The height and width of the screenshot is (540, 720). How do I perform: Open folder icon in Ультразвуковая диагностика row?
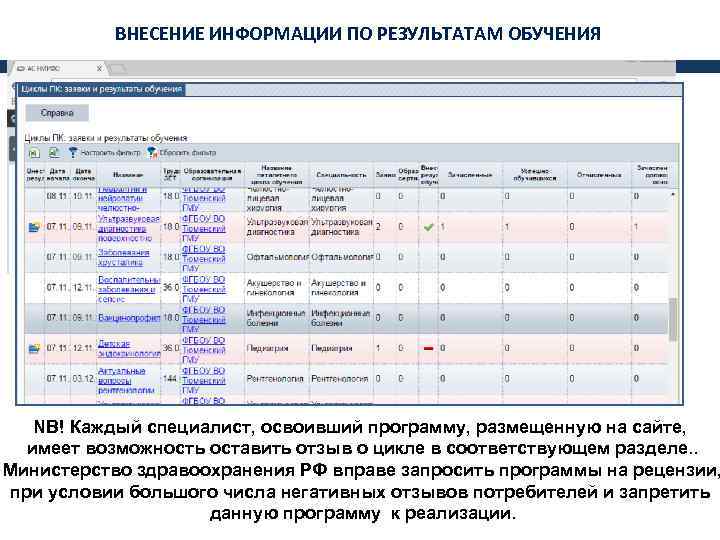click(34, 227)
